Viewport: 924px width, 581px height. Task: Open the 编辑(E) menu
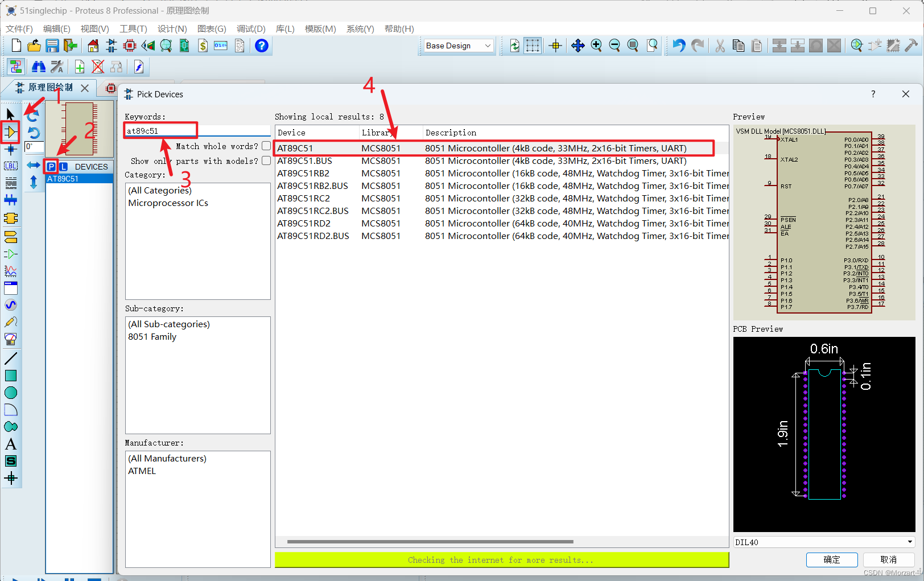(x=57, y=29)
